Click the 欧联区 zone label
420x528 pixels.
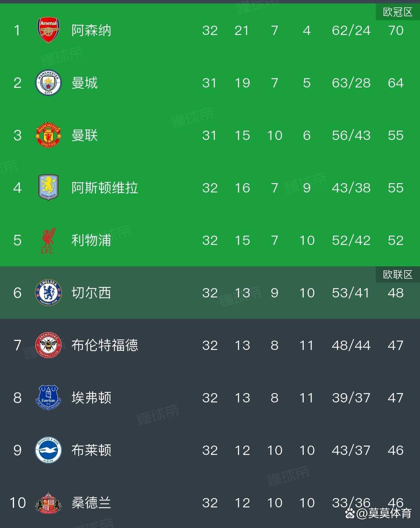(x=397, y=274)
